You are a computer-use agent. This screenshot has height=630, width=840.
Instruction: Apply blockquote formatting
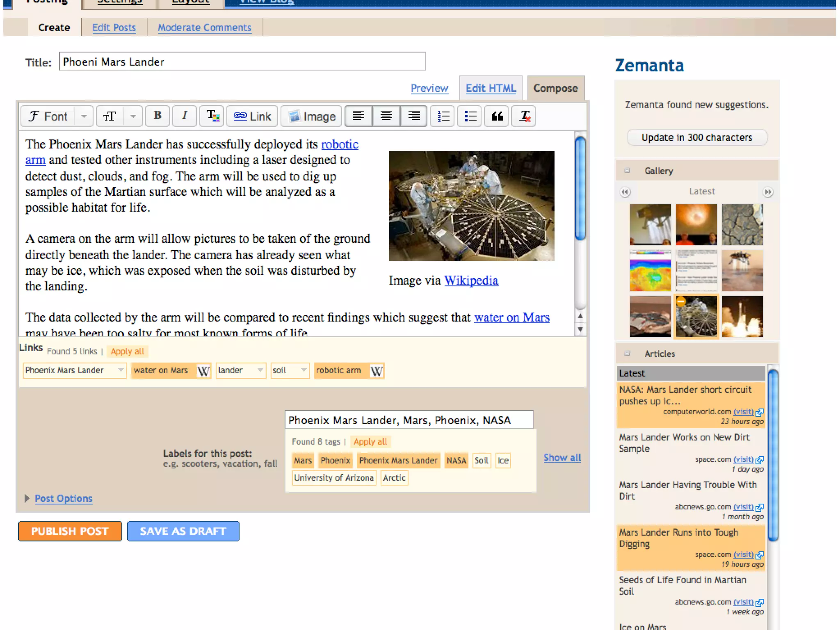click(x=497, y=116)
